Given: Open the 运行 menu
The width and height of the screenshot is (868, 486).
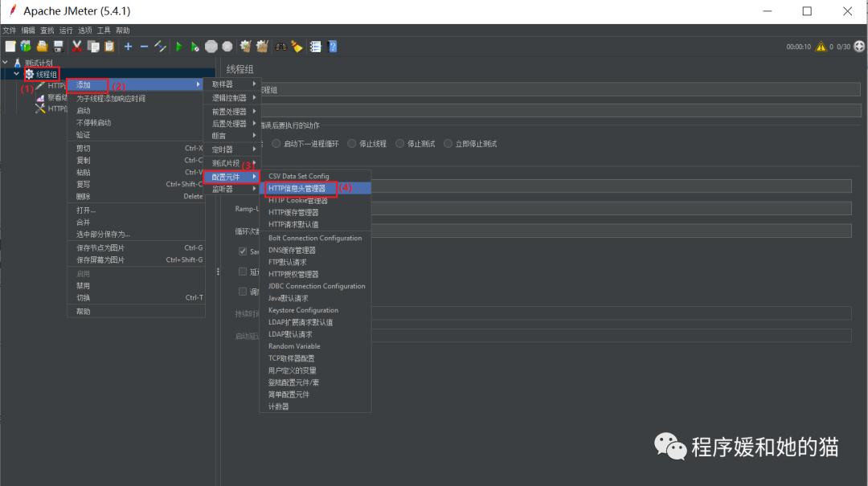Looking at the screenshot, I should [66, 31].
